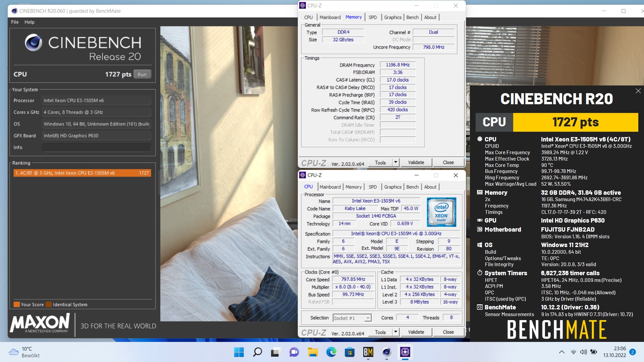Click the Identical System legend swatch

(49, 304)
